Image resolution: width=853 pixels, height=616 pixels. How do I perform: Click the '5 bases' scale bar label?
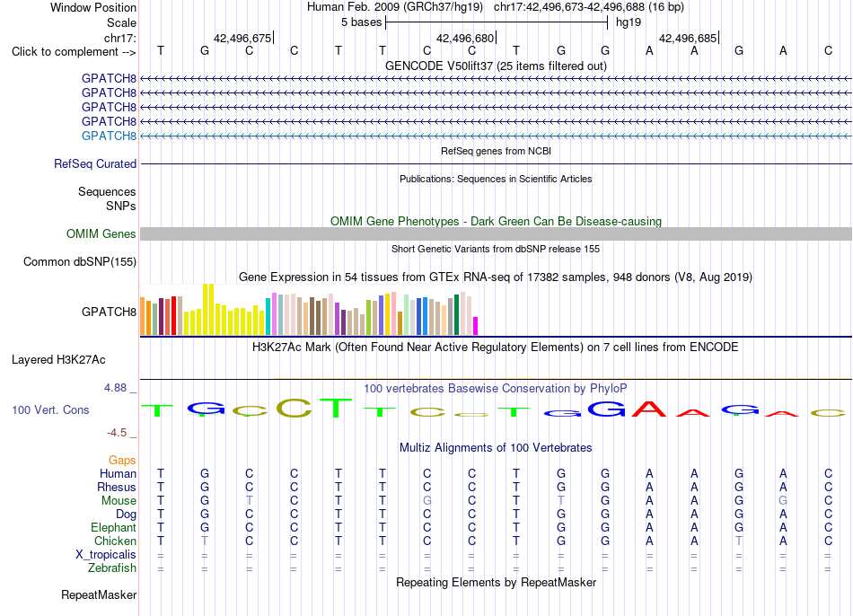(x=361, y=22)
